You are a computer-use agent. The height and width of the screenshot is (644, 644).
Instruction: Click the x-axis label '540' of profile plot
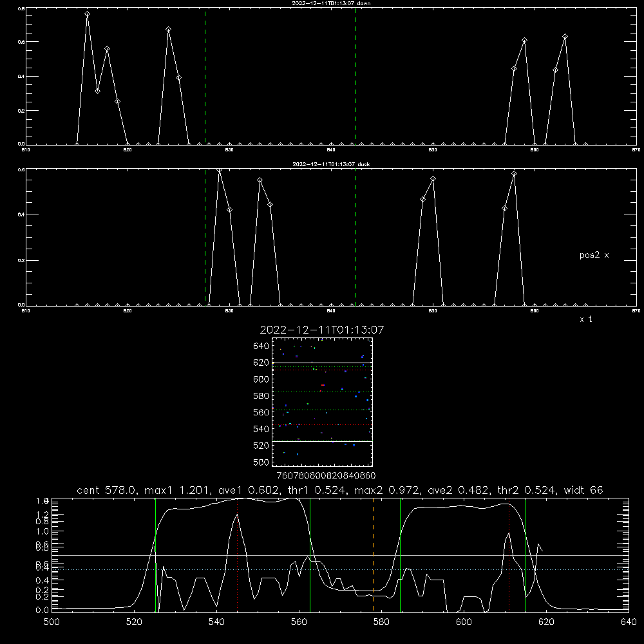coord(216,622)
